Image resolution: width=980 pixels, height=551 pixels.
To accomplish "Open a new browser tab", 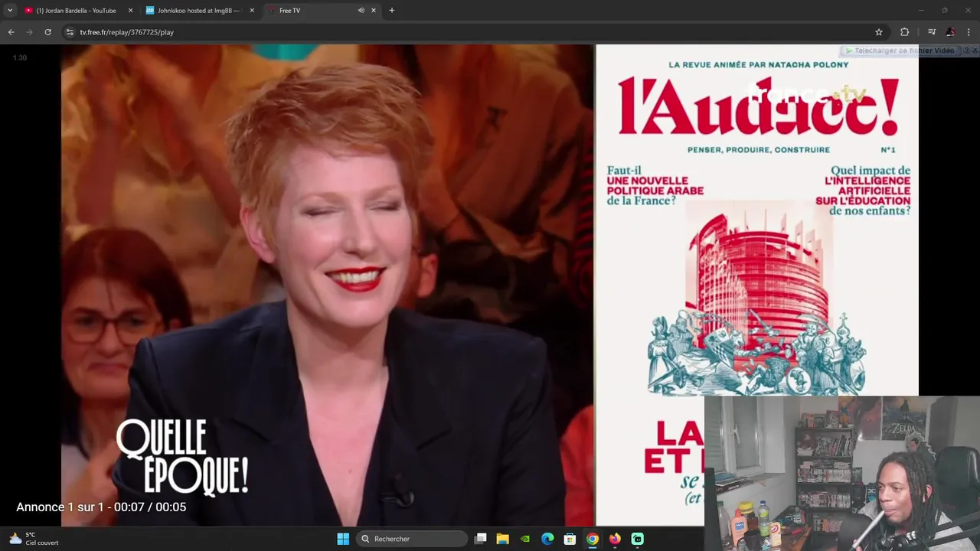I will [x=392, y=11].
